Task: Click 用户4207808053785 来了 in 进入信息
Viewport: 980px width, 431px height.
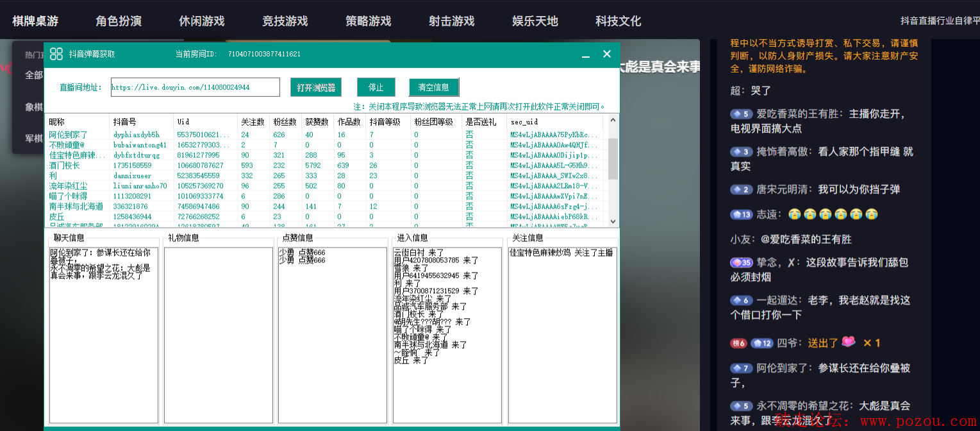Action: point(436,260)
